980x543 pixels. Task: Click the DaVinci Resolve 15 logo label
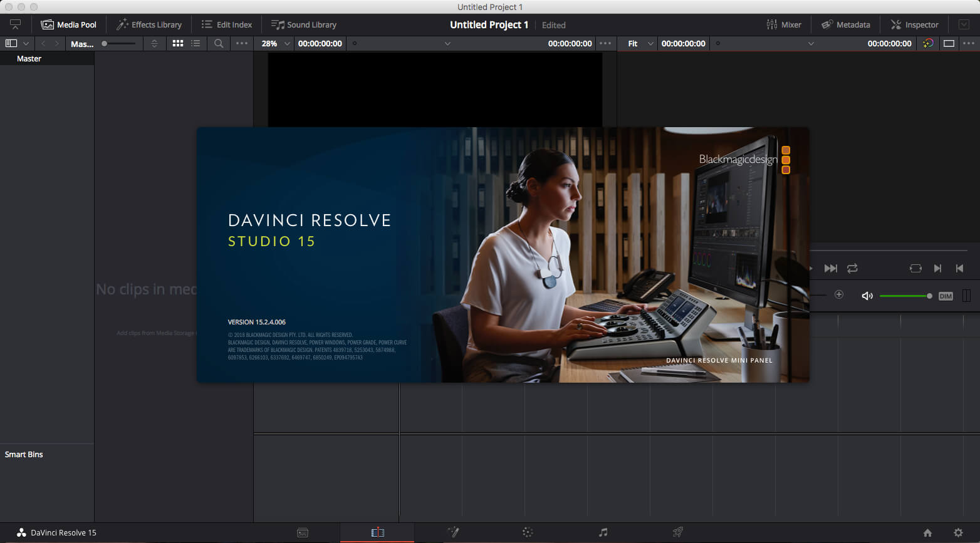coord(56,533)
